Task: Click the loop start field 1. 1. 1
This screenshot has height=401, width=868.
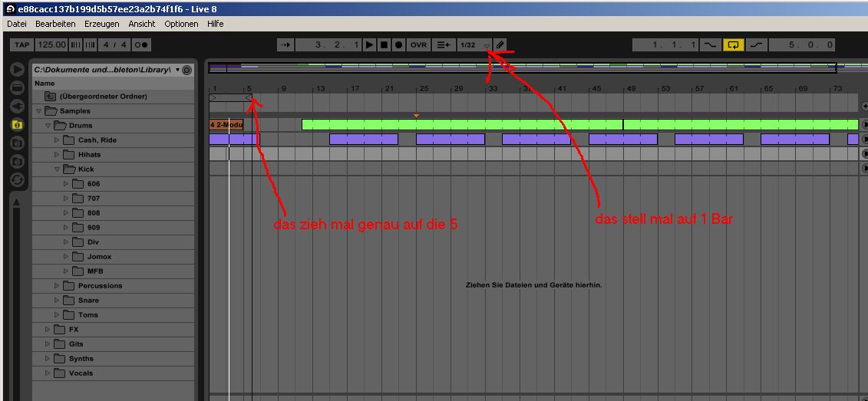Action: point(666,44)
